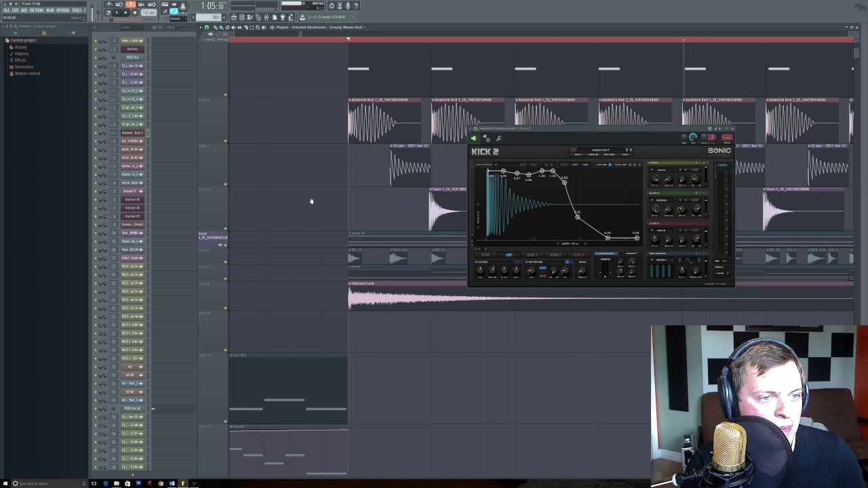
Task: Open the global snap selector dropdown
Action: pos(179,18)
